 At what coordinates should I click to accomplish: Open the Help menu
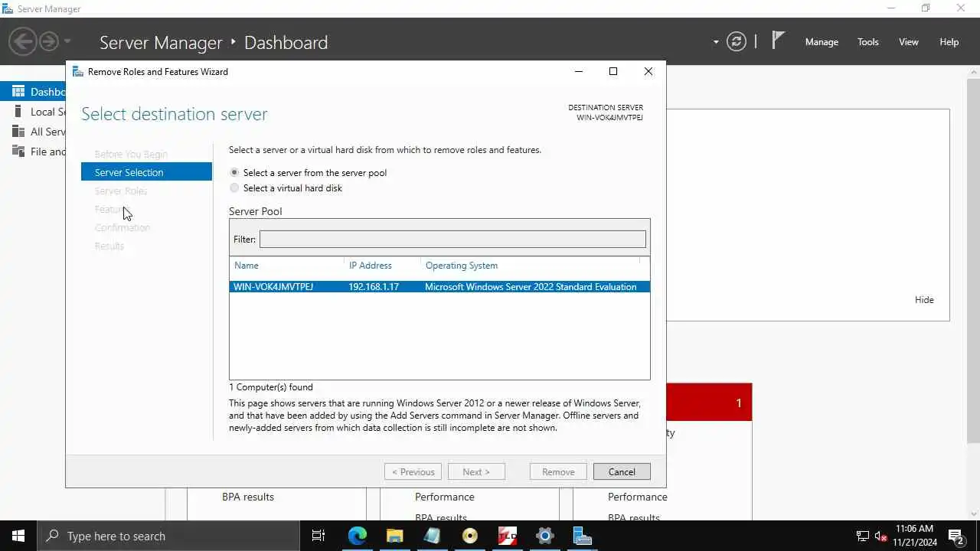[x=949, y=42]
